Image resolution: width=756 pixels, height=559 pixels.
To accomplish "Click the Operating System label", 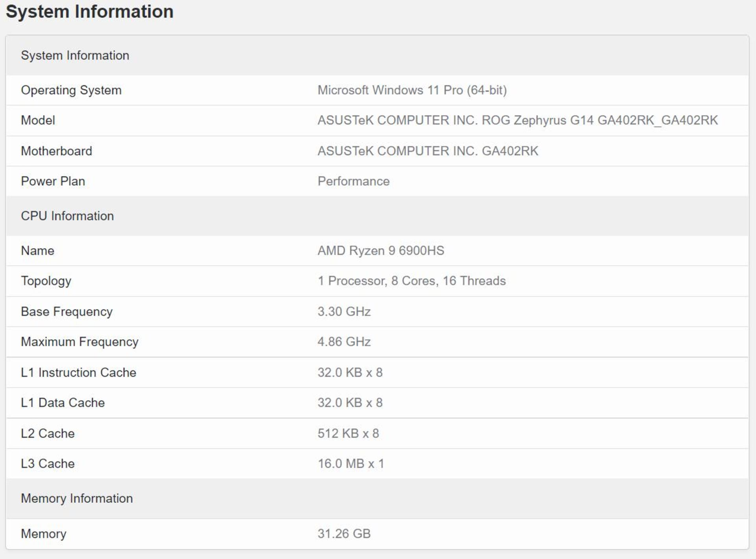I will pos(71,90).
